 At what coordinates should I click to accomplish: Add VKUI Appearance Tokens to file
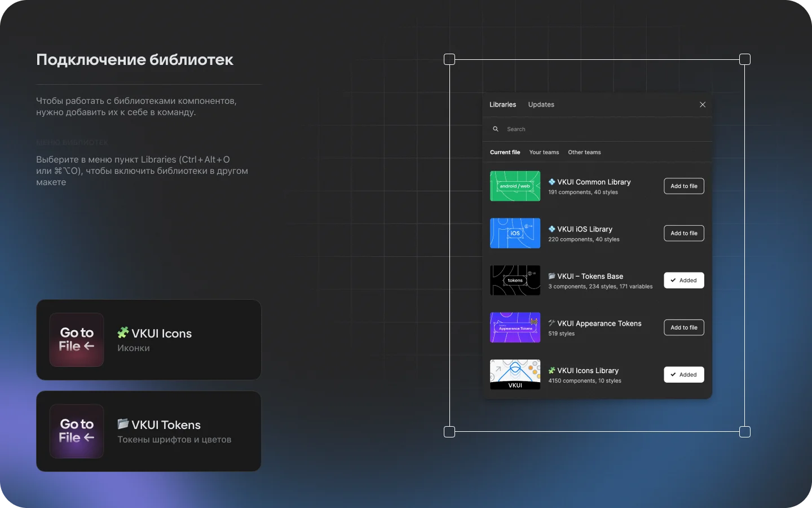[683, 327]
